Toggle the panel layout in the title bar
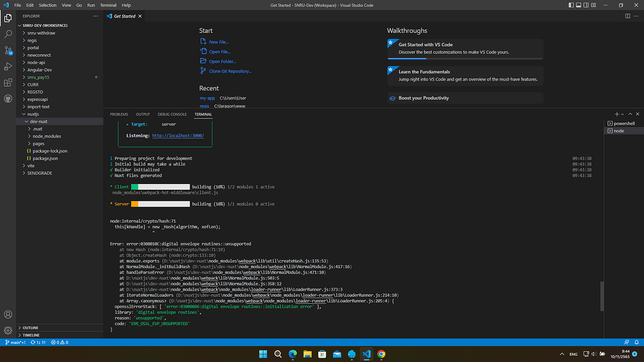The width and height of the screenshot is (644, 362). 578,5
